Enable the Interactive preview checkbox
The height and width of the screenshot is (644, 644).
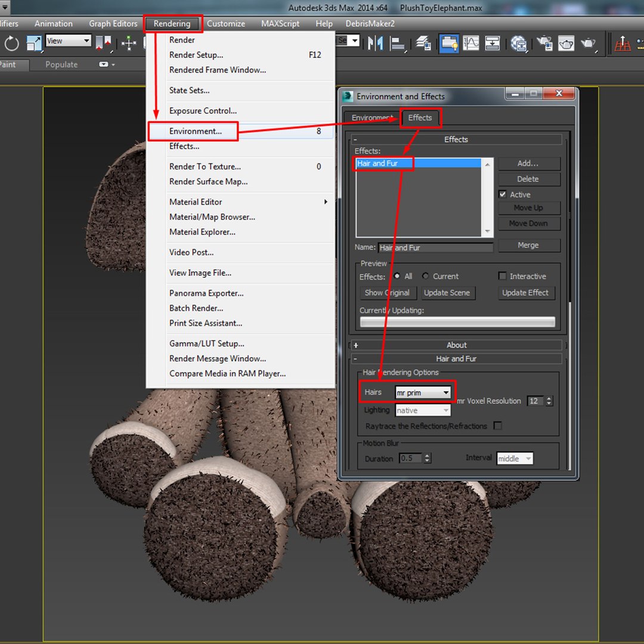tap(502, 276)
